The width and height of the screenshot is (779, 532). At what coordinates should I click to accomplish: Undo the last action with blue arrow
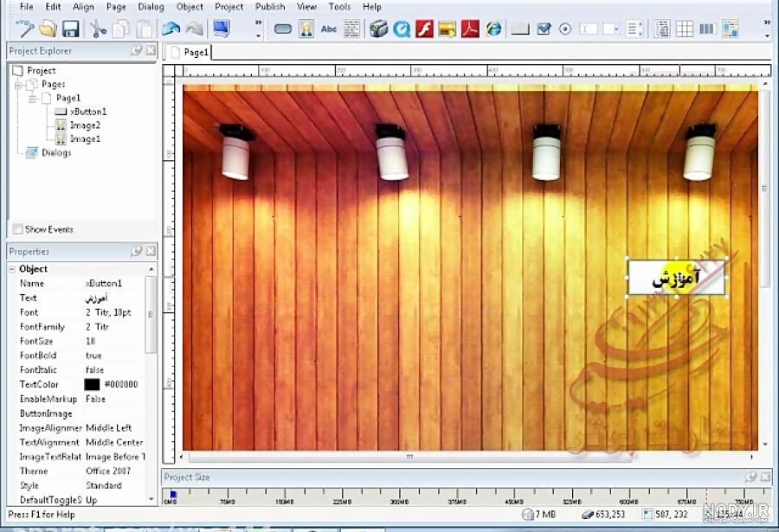pyautogui.click(x=171, y=29)
